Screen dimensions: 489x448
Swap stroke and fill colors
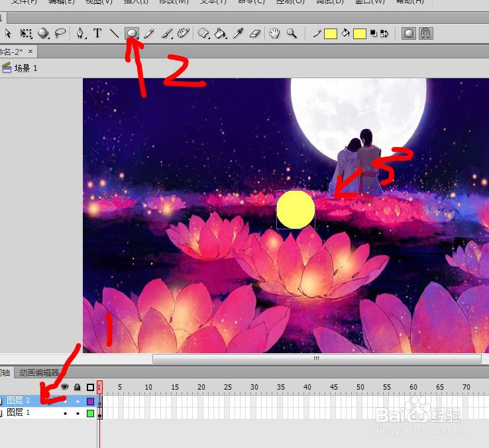[384, 33]
